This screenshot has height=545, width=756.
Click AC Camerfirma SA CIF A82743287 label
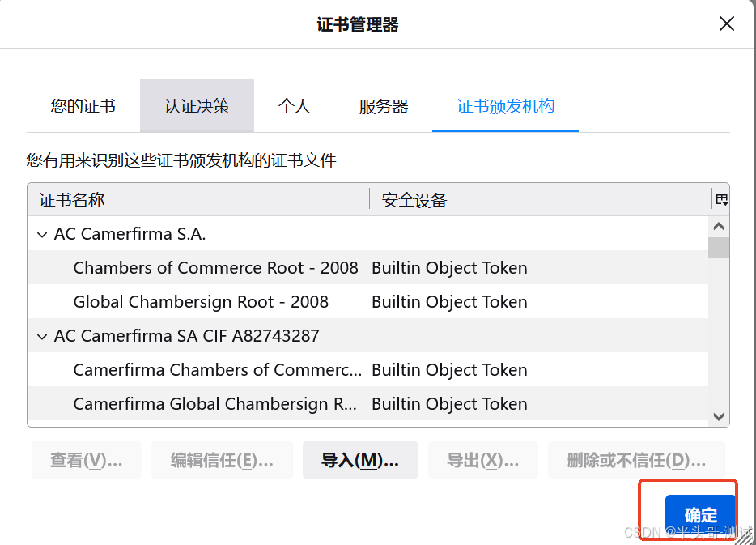[x=187, y=336]
